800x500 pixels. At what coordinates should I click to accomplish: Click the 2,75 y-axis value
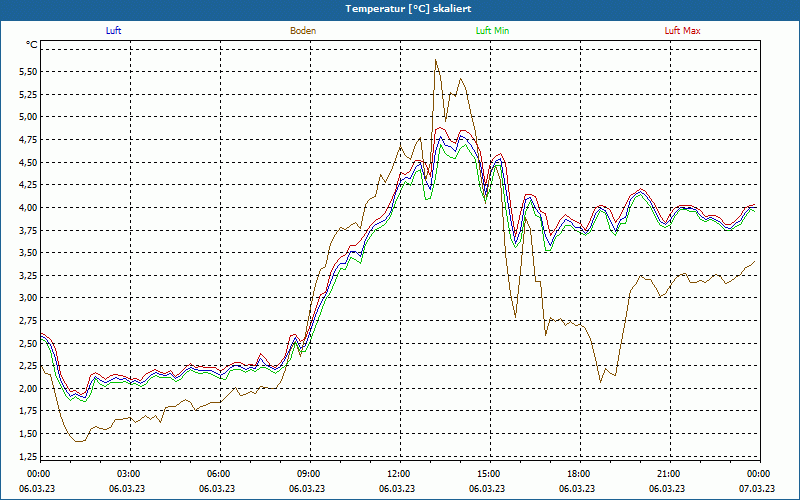(28, 320)
